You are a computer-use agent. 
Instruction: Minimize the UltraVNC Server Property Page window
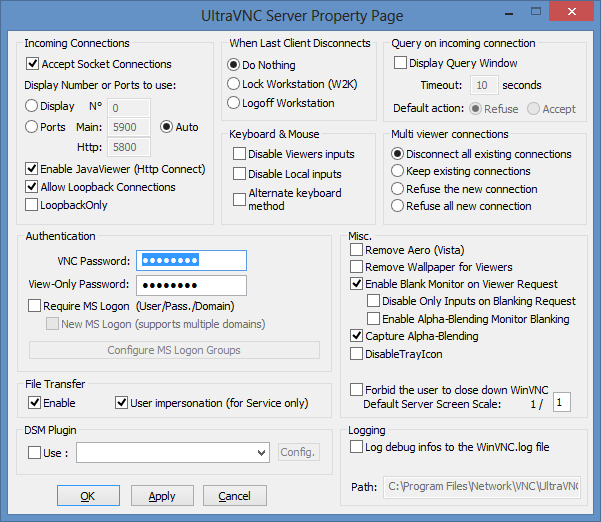(509, 14)
